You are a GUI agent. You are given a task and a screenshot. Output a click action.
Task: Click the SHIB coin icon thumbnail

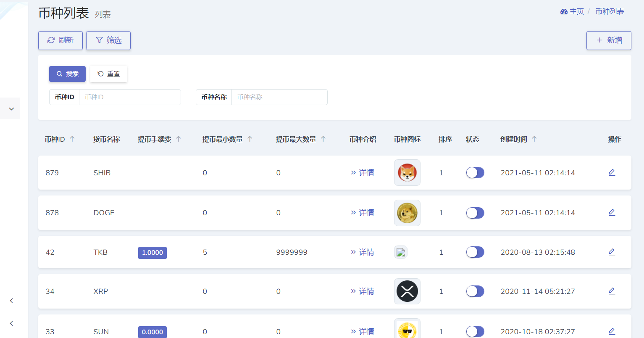pyautogui.click(x=407, y=173)
